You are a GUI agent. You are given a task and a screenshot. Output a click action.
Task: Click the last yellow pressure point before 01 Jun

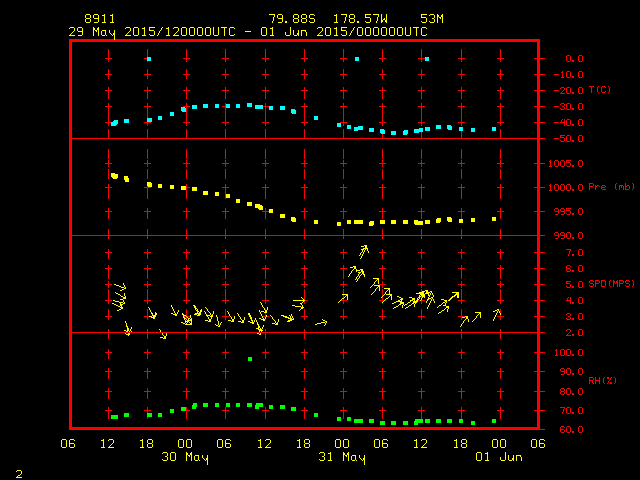point(494,219)
